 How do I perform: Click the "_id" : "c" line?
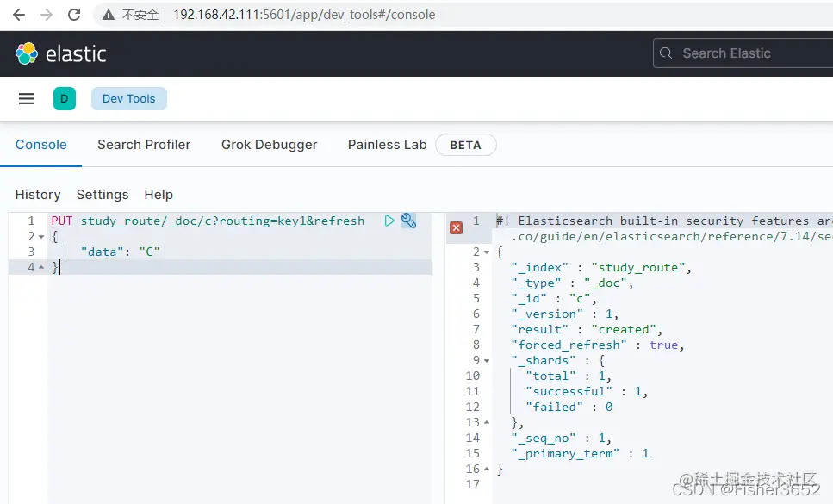[x=554, y=298]
